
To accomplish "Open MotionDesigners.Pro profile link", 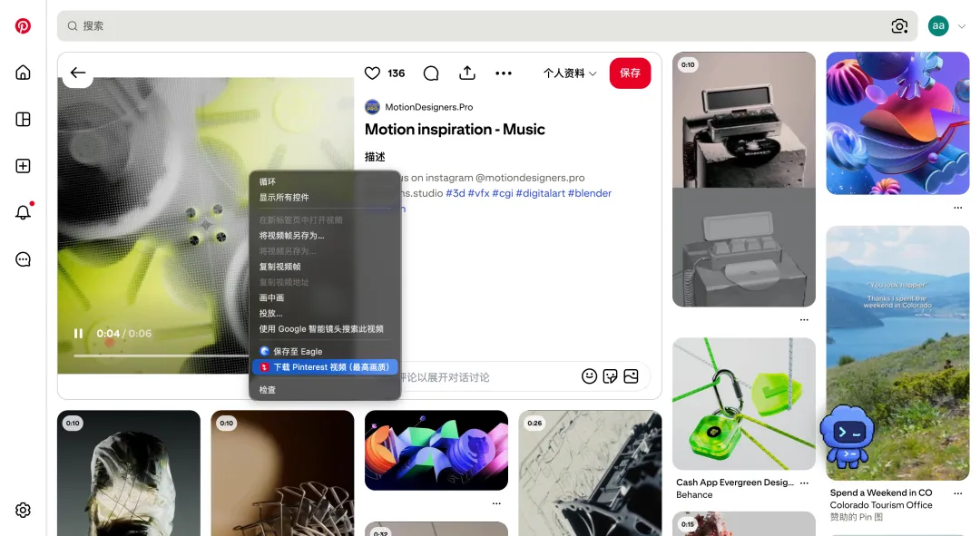I will point(428,107).
